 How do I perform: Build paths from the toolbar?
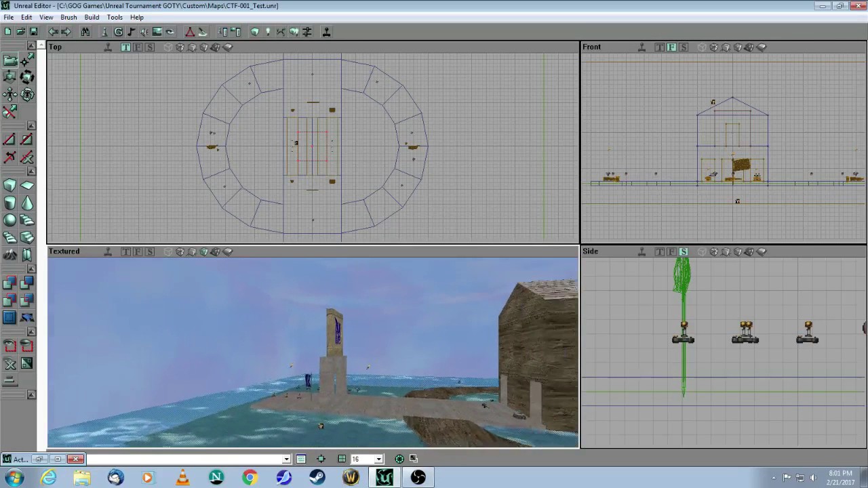point(281,32)
